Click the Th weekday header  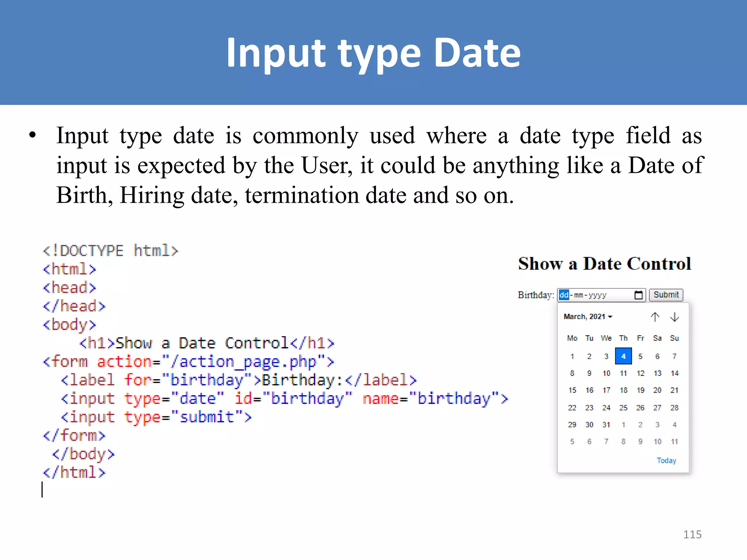623,338
